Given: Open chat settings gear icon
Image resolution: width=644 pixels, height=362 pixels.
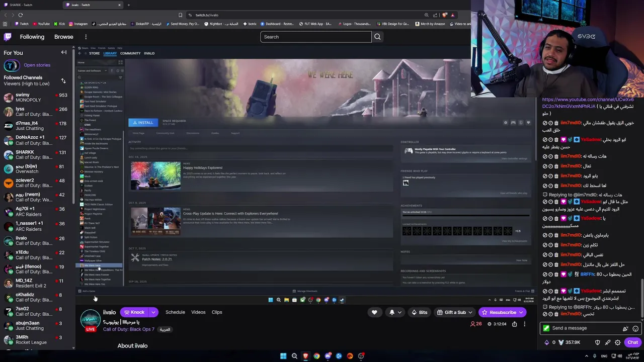Looking at the screenshot, I should tap(618, 342).
